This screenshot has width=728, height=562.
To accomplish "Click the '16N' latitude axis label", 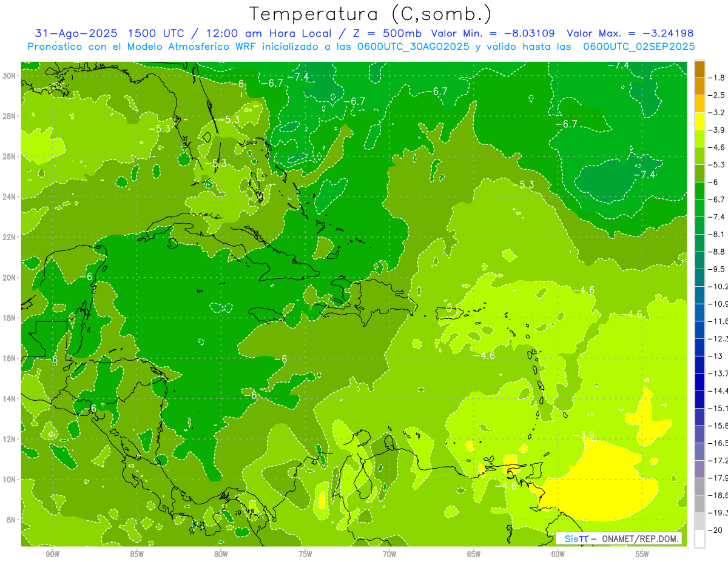I will (x=9, y=358).
